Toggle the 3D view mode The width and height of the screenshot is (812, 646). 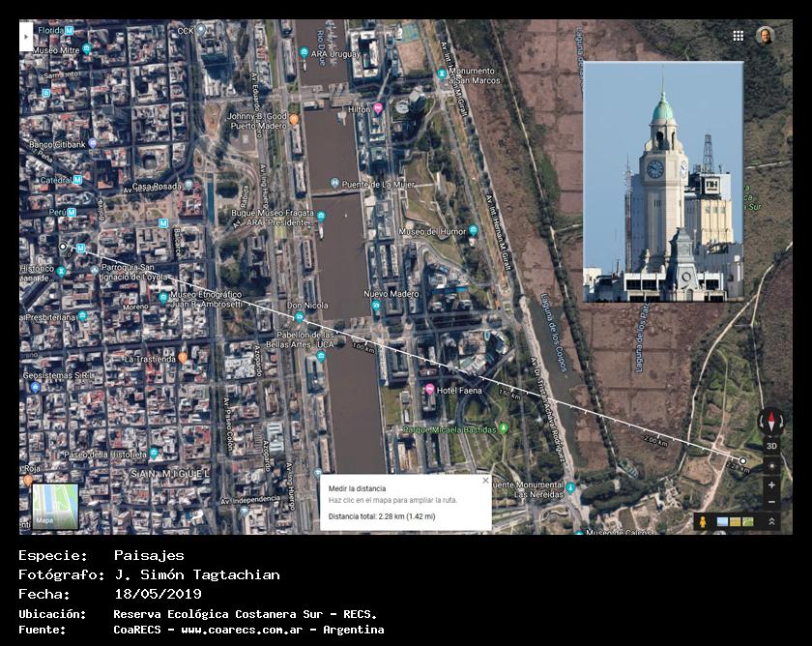(x=771, y=446)
